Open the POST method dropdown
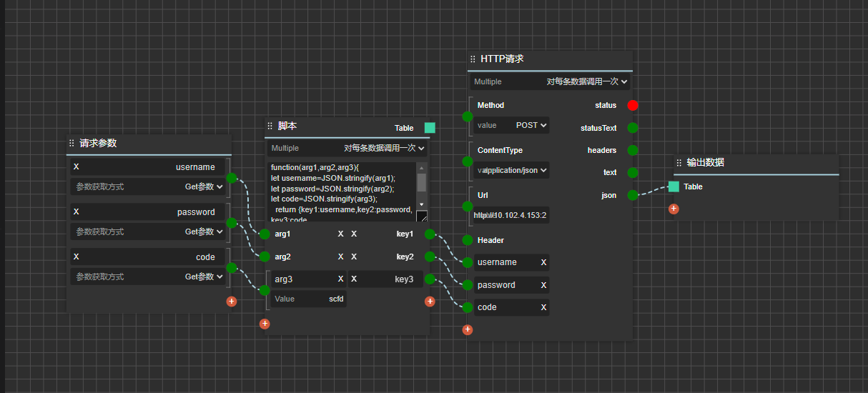 click(x=531, y=126)
